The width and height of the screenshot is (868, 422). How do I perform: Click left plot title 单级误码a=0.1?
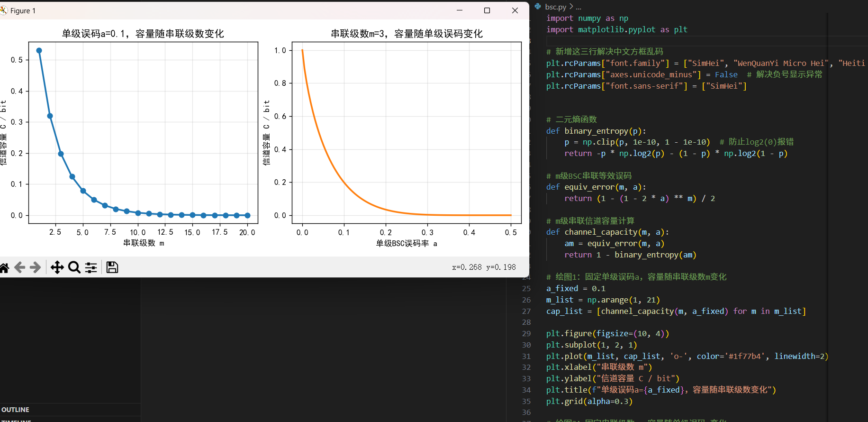click(143, 34)
